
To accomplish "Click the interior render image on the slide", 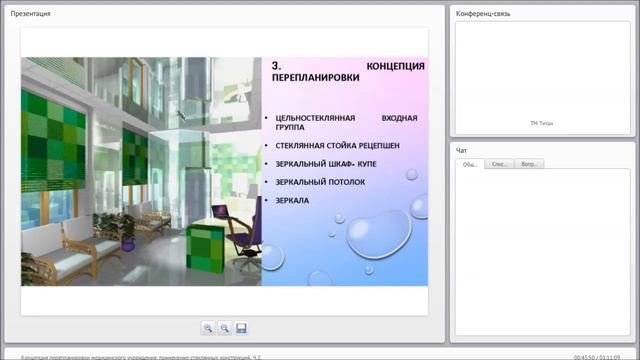I will click(x=141, y=171).
